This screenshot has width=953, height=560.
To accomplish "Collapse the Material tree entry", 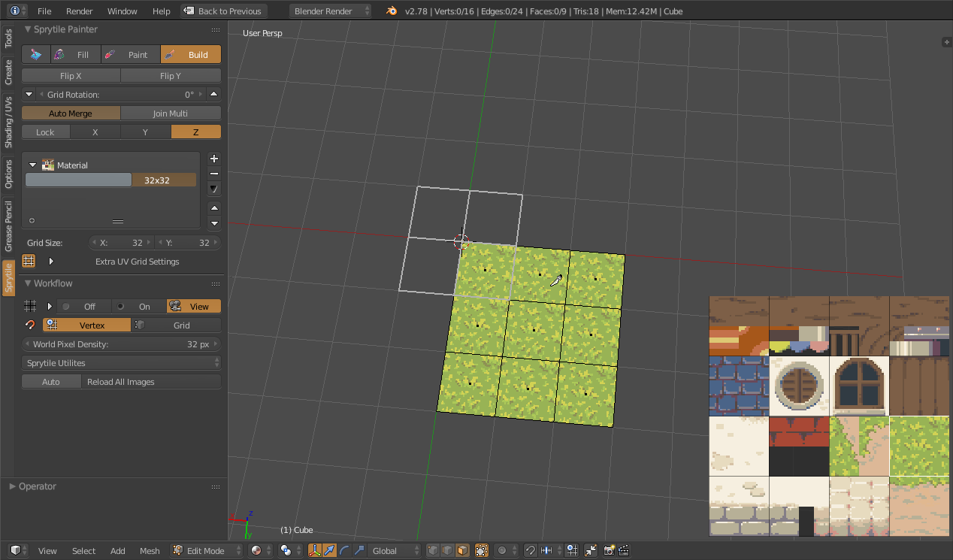I will [33, 165].
